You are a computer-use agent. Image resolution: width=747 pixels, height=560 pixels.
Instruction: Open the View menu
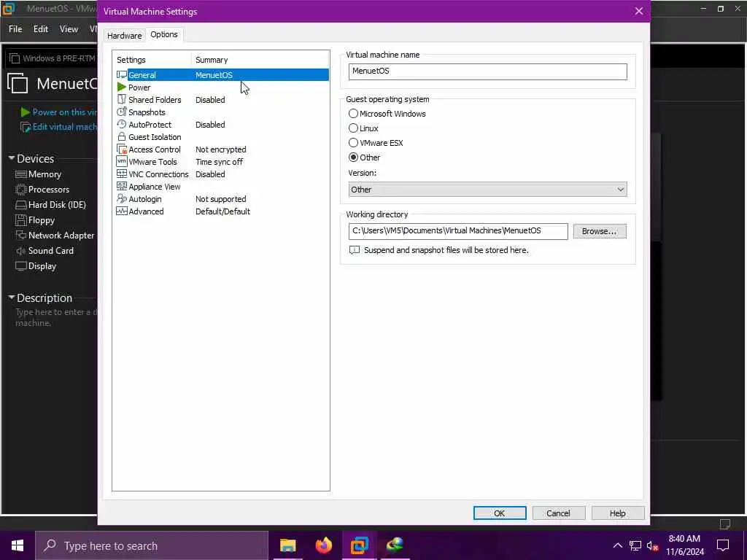[x=69, y=29]
